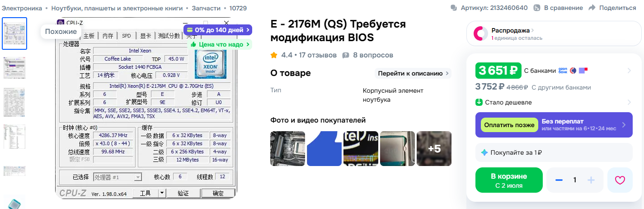Select the second product thumbnail
This screenshot has width=644, height=209.
click(14, 68)
